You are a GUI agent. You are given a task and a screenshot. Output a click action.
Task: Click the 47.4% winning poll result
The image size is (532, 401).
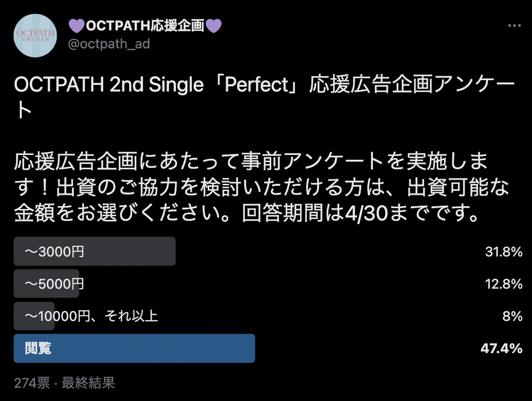502,348
